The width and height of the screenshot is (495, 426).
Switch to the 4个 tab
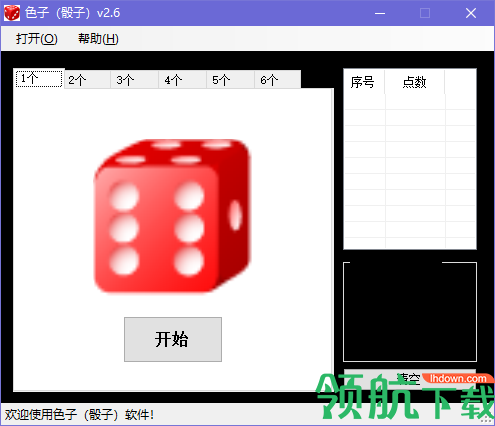(182, 80)
